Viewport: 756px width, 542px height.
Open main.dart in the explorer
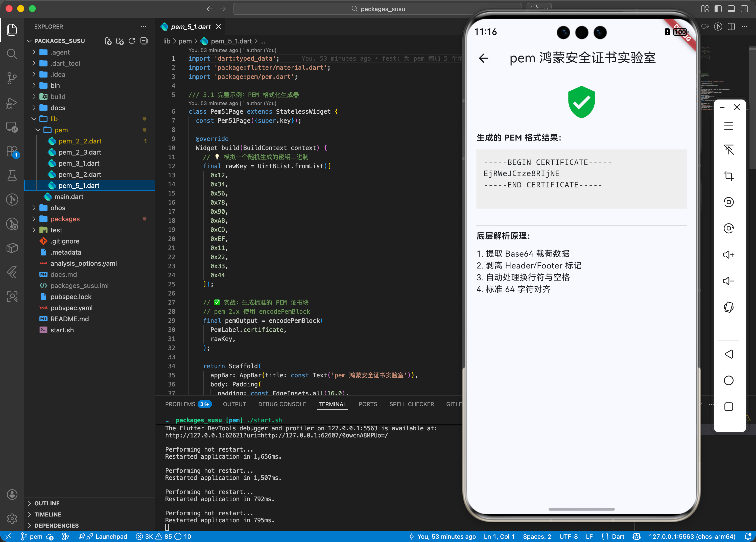(x=69, y=196)
